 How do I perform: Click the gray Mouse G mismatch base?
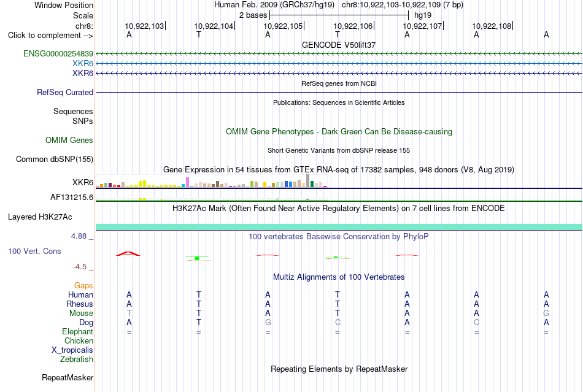click(546, 313)
